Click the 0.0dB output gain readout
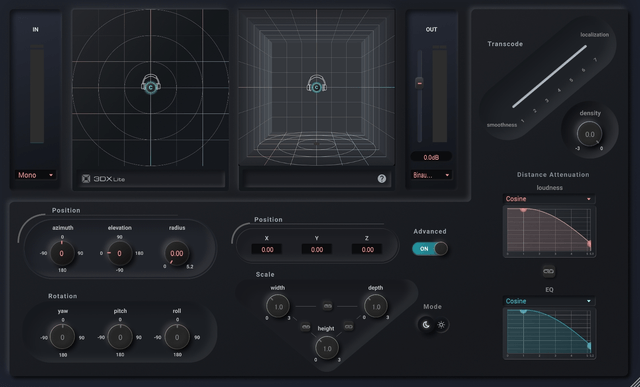This screenshot has height=387, width=640. tap(431, 157)
